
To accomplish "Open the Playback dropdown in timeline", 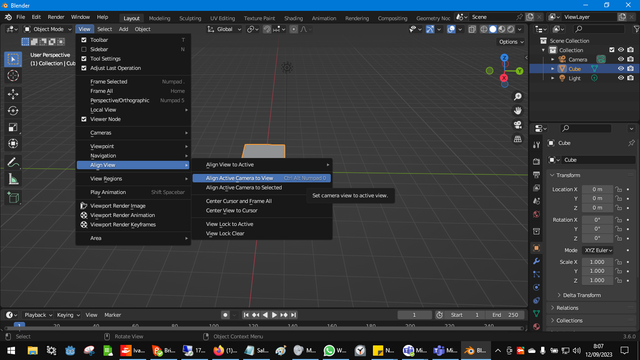I will coord(38,315).
